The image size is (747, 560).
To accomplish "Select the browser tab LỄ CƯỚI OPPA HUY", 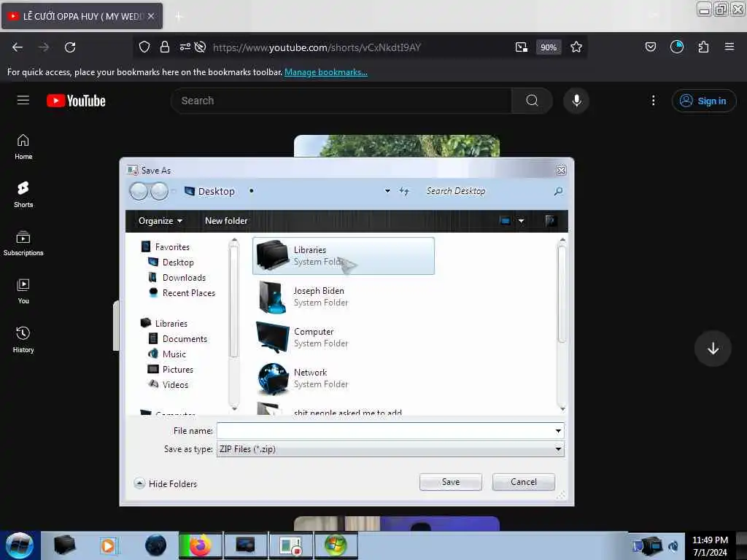I will pos(82,16).
